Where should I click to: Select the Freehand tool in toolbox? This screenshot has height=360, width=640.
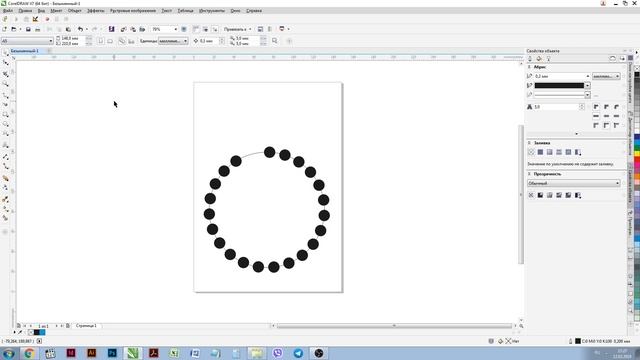(6, 95)
